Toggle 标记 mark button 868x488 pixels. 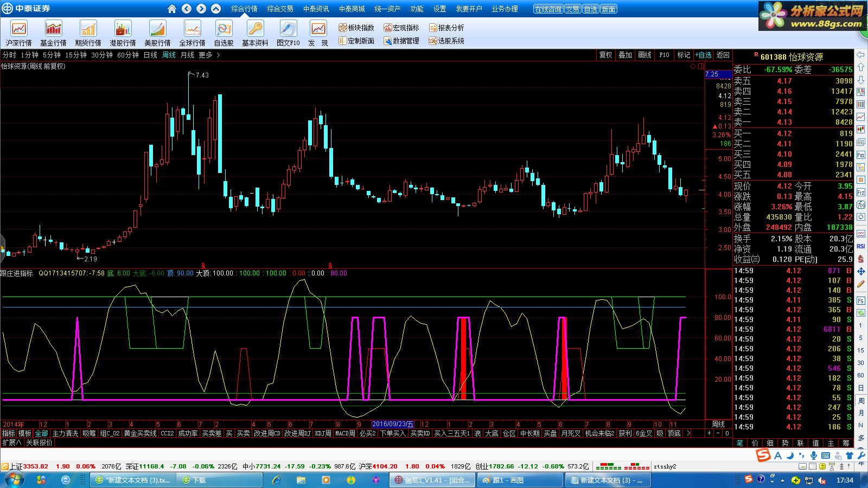pyautogui.click(x=684, y=55)
